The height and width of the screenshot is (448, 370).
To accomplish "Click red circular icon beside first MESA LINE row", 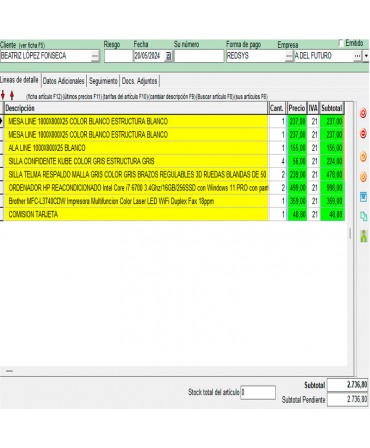I will pos(363,113).
